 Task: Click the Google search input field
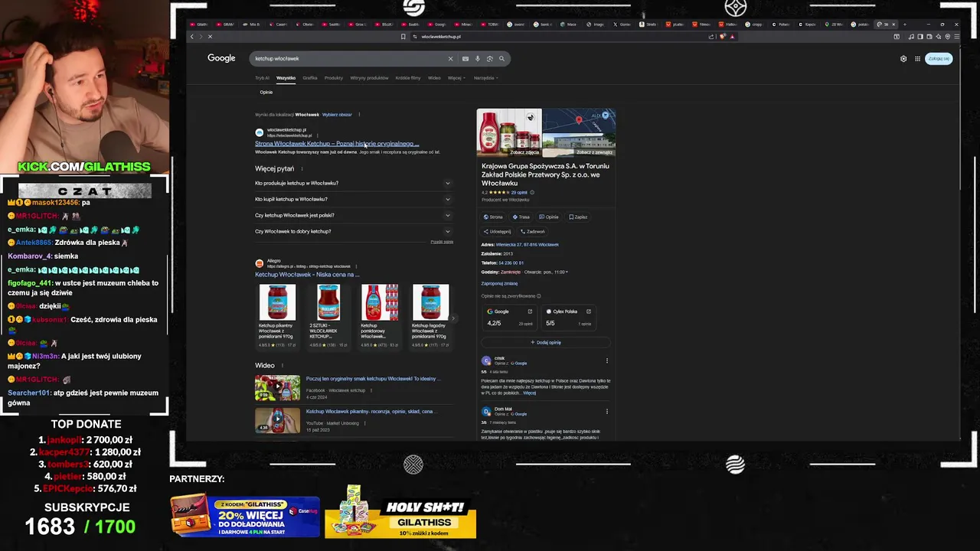click(x=348, y=58)
